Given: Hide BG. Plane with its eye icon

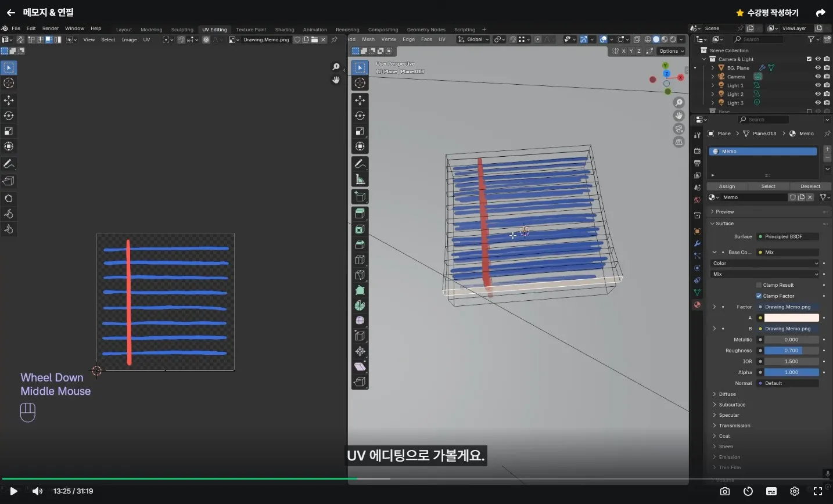Looking at the screenshot, I should 818,68.
